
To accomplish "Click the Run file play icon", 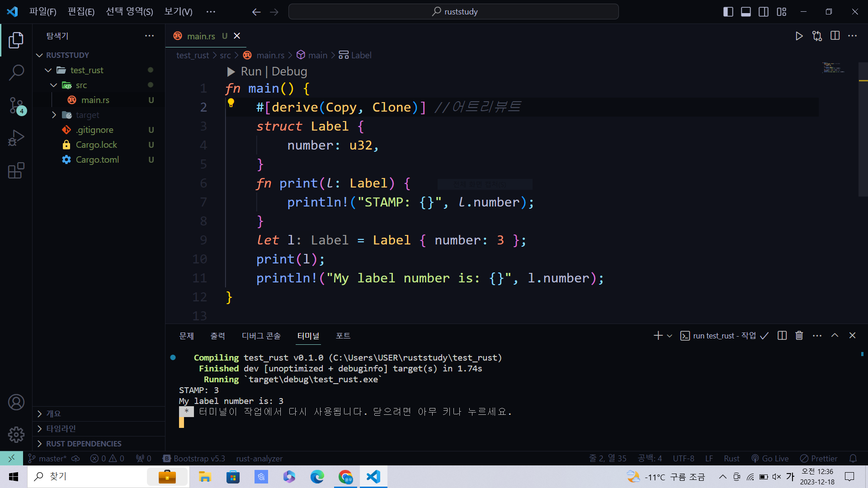I will pyautogui.click(x=799, y=36).
